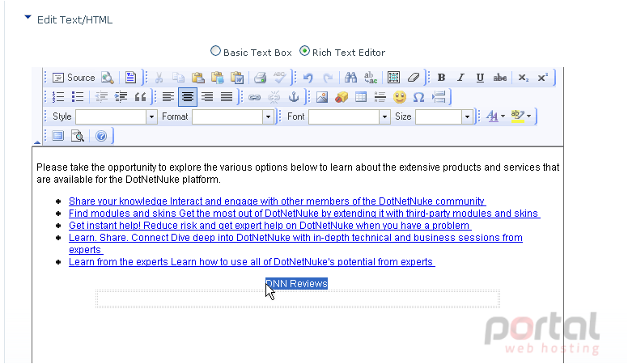The image size is (628, 364).
Task: Click the Paste icon
Action: [197, 78]
